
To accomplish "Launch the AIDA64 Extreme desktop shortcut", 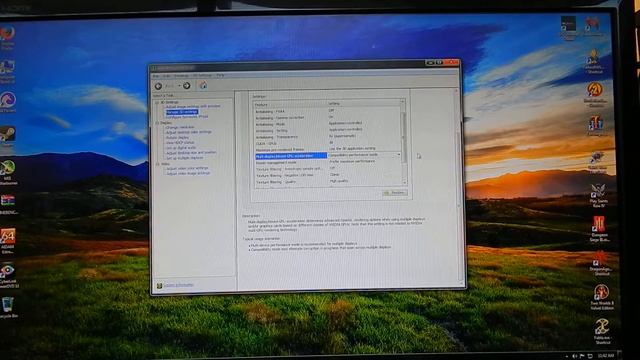I will click(x=8, y=241).
